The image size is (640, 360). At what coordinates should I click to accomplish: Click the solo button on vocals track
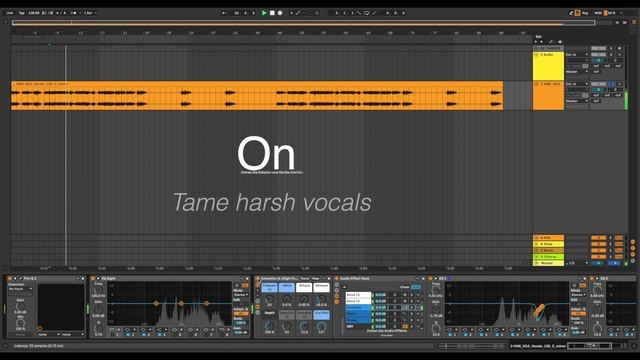611,84
